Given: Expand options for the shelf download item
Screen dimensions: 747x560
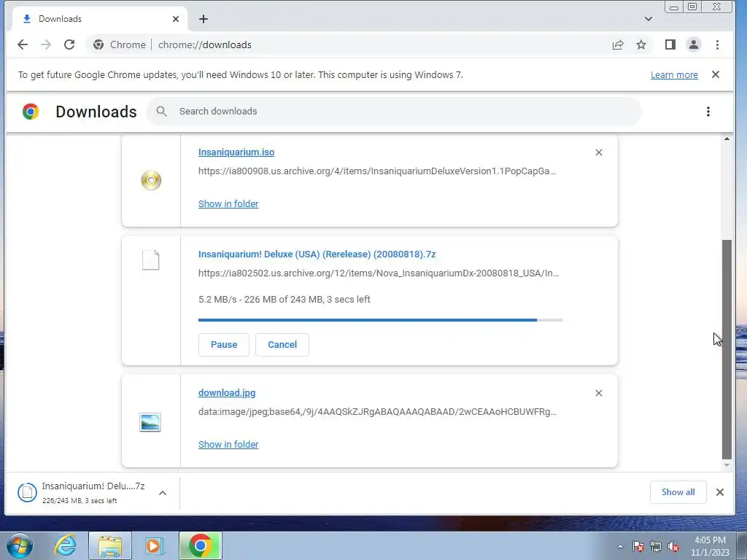Looking at the screenshot, I should 163,493.
